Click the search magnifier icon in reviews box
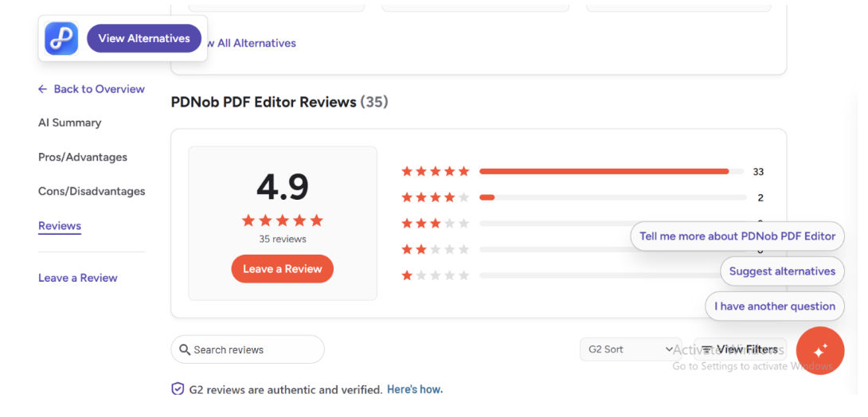The height and width of the screenshot is (417, 868). pos(185,350)
